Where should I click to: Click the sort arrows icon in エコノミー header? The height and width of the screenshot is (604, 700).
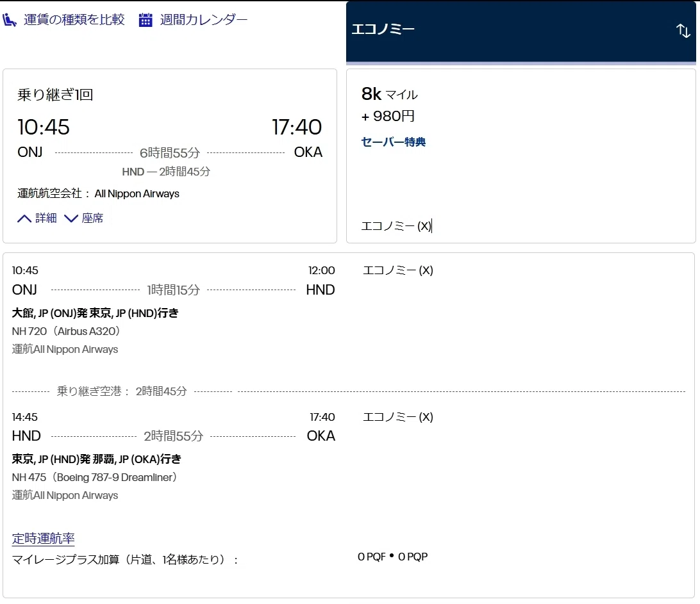click(683, 30)
